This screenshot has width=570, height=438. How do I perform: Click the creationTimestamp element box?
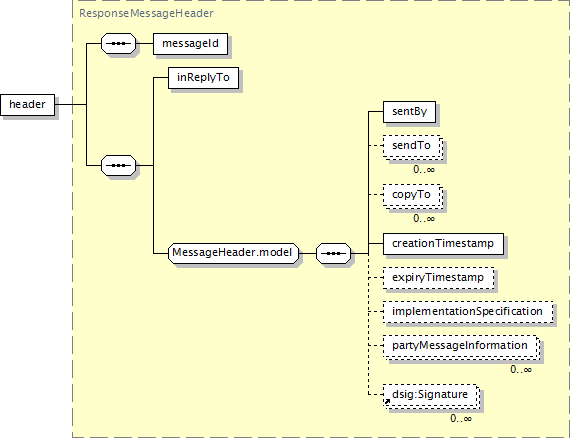click(x=443, y=244)
